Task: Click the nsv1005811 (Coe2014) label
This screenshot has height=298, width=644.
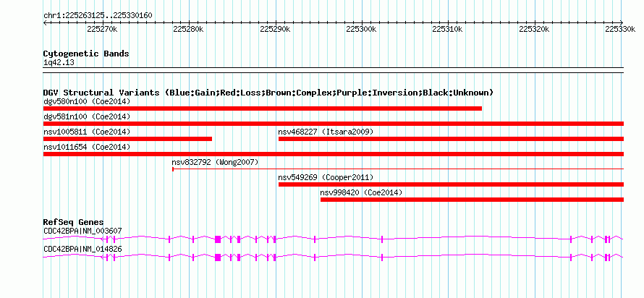Action: click(87, 132)
